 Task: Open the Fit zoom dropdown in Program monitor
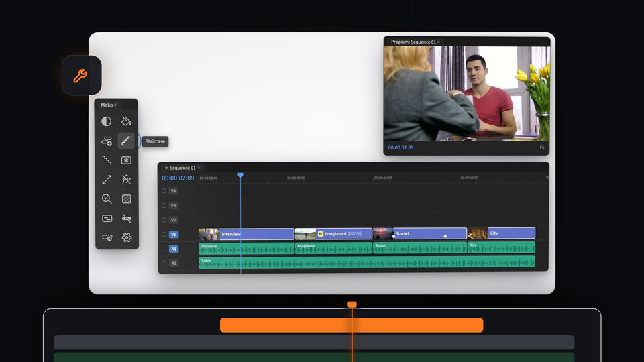click(x=542, y=147)
